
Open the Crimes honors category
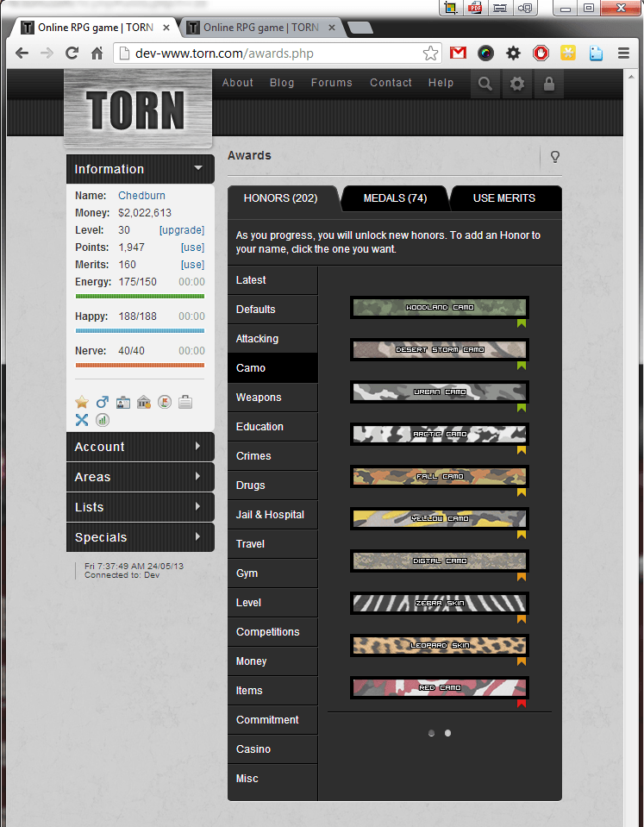coord(272,456)
